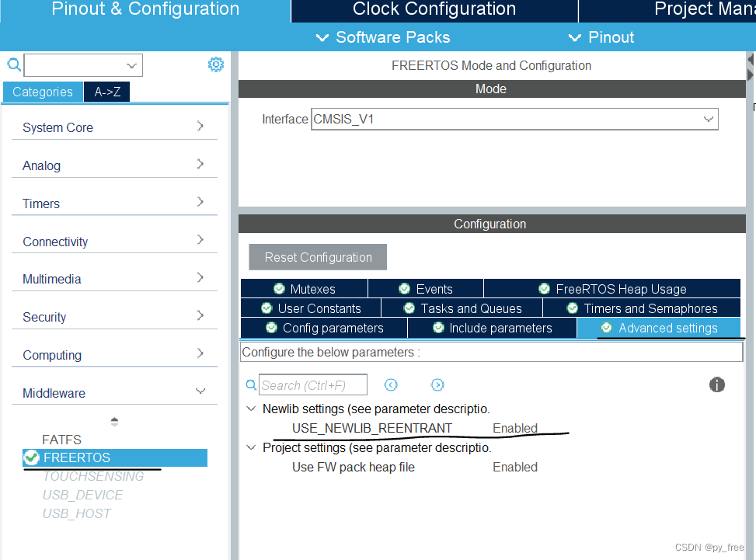
Task: Switch to A->Z sorting view
Action: tap(106, 92)
